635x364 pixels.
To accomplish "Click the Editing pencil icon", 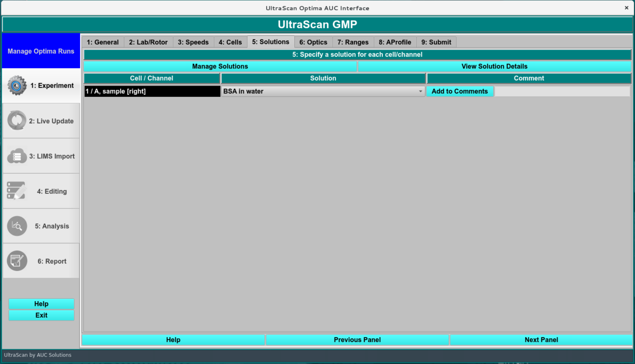I will [x=16, y=191].
